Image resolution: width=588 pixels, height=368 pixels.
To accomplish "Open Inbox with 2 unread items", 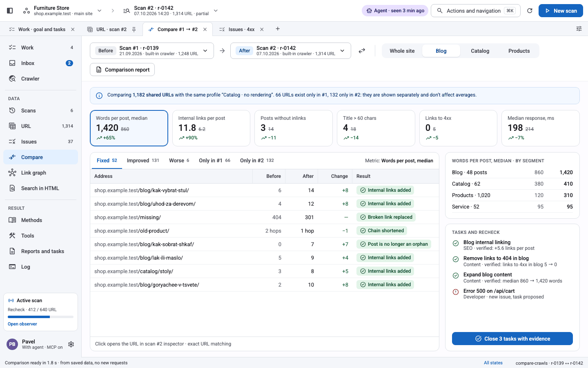I will (40, 63).
